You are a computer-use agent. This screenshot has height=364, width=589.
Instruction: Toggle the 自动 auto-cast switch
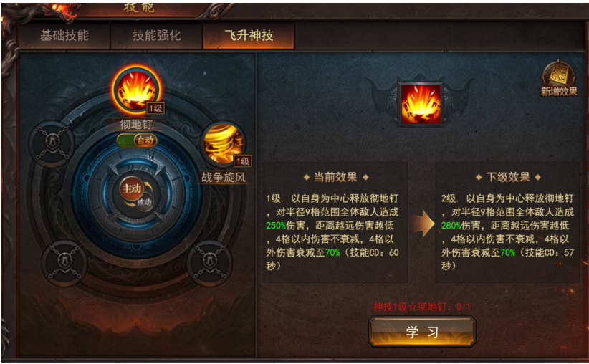[x=137, y=140]
